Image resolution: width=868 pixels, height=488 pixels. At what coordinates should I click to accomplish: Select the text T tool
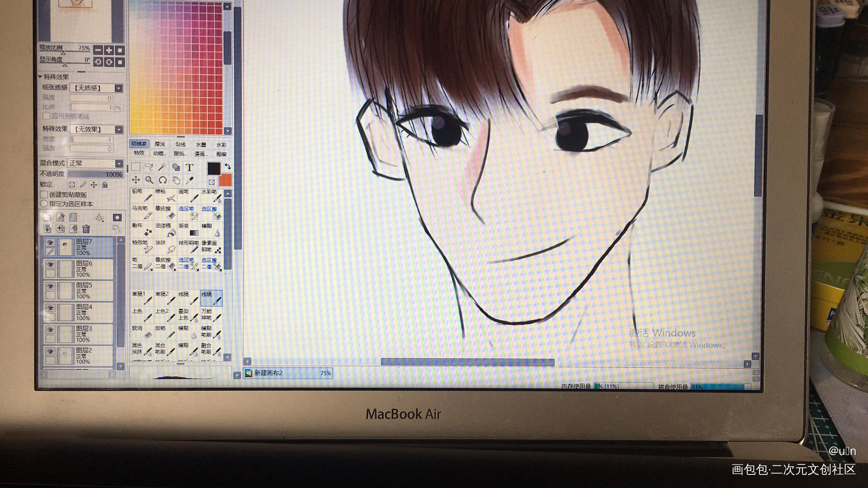(x=189, y=168)
